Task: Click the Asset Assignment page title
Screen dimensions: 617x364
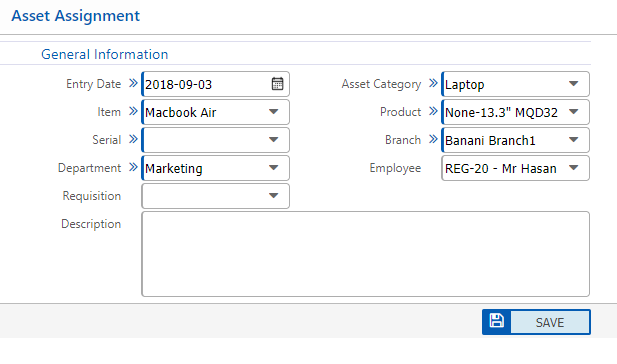Action: pyautogui.click(x=76, y=16)
